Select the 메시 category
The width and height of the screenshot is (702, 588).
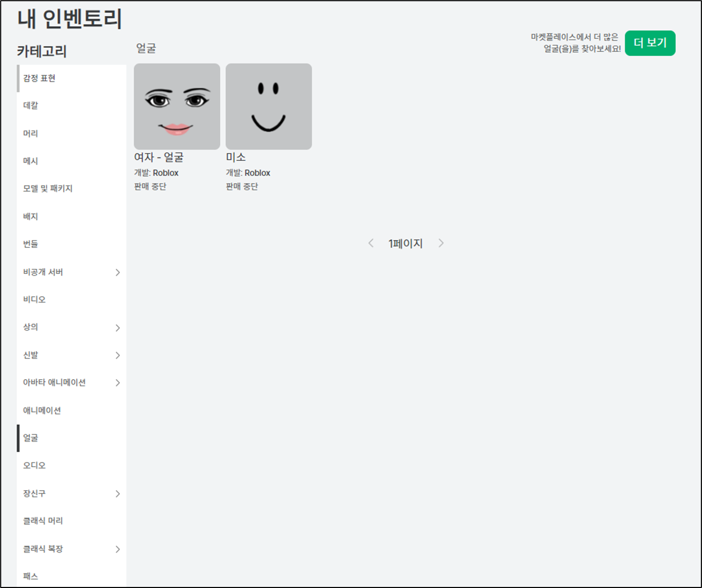(72, 161)
